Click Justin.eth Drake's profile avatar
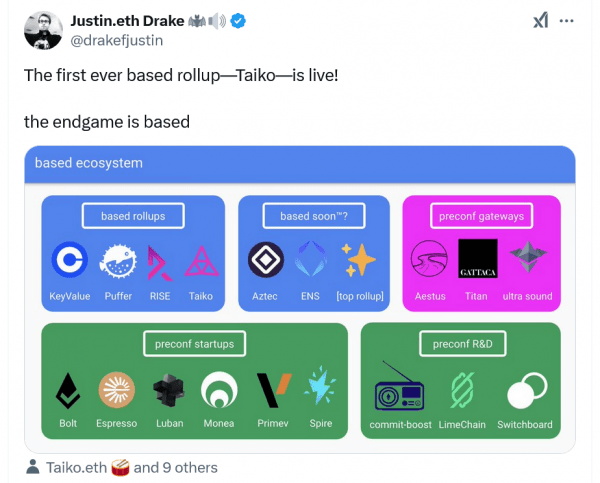 click(44, 30)
